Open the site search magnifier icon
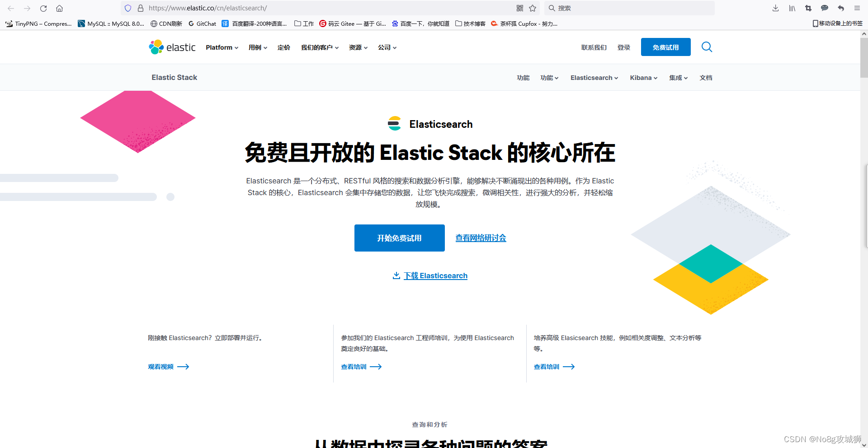 [x=707, y=47]
